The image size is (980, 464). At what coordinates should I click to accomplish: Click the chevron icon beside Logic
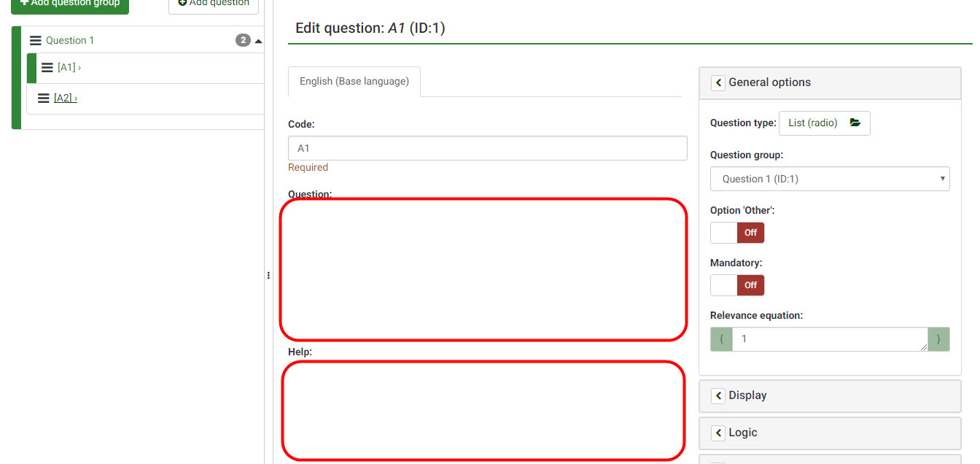[x=718, y=433]
